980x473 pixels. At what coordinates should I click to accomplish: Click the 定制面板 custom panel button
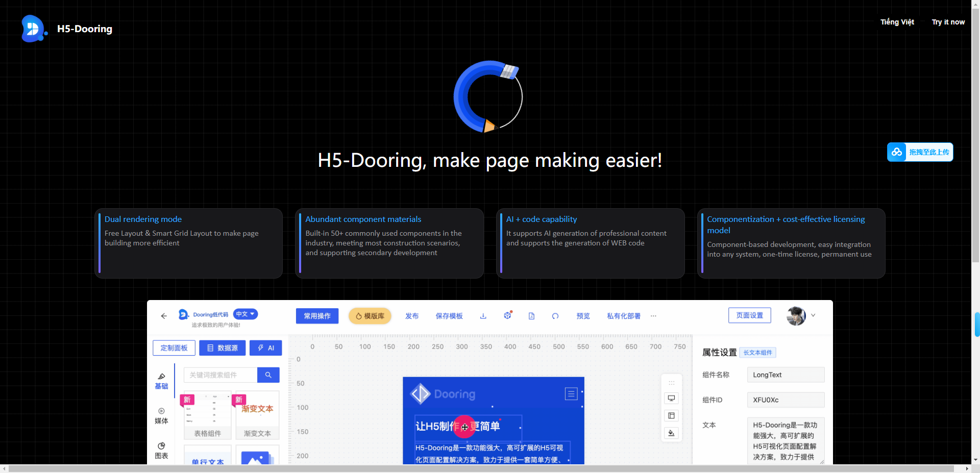point(174,347)
